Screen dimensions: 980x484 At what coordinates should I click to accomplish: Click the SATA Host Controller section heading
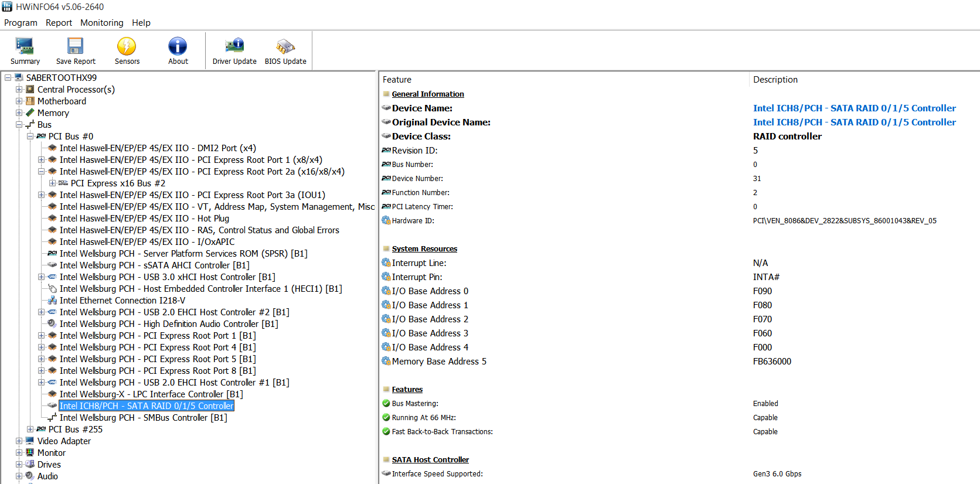[430, 460]
